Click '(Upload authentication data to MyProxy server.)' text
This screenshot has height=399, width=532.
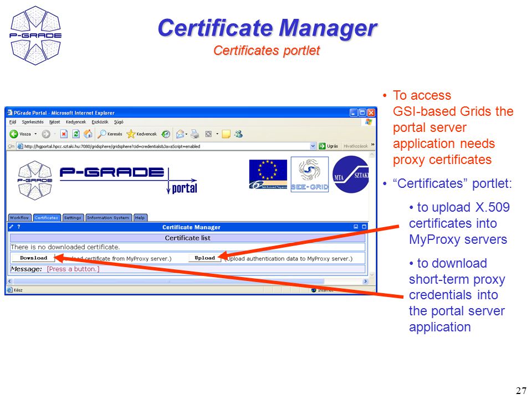pyautogui.click(x=288, y=259)
